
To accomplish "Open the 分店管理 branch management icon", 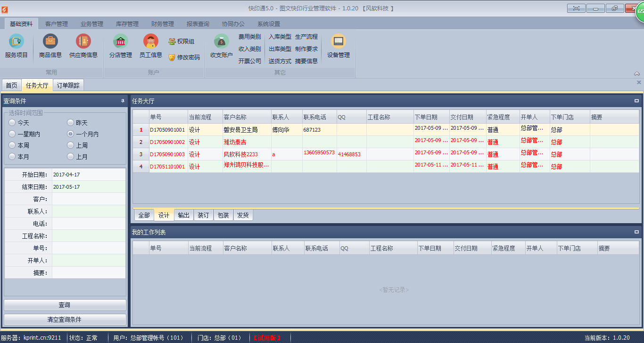I will pos(121,42).
